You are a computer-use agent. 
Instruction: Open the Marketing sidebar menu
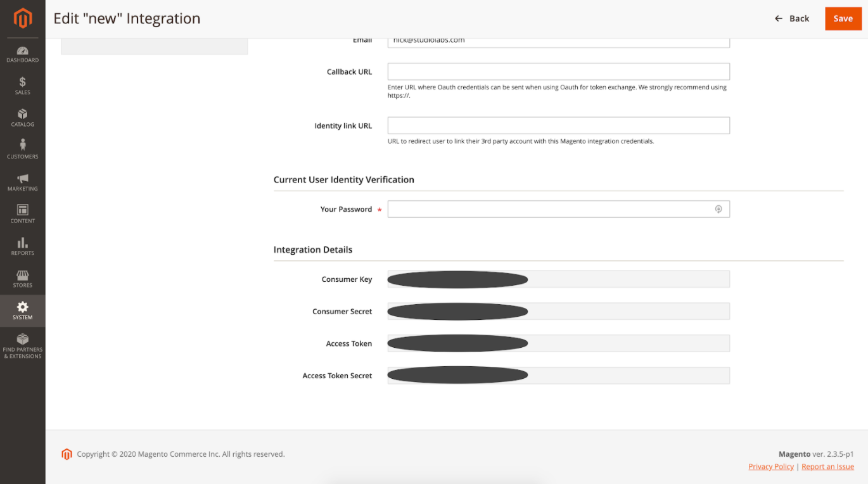(x=23, y=182)
